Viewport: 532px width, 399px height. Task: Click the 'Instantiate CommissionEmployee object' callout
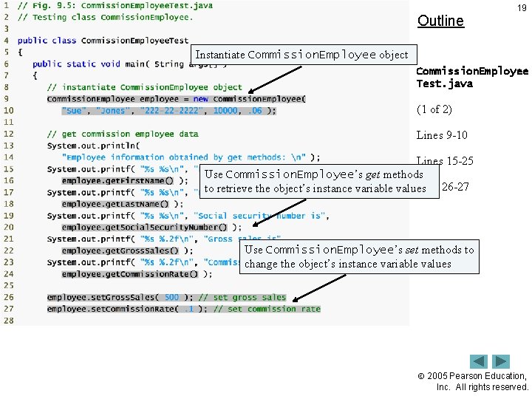point(304,55)
